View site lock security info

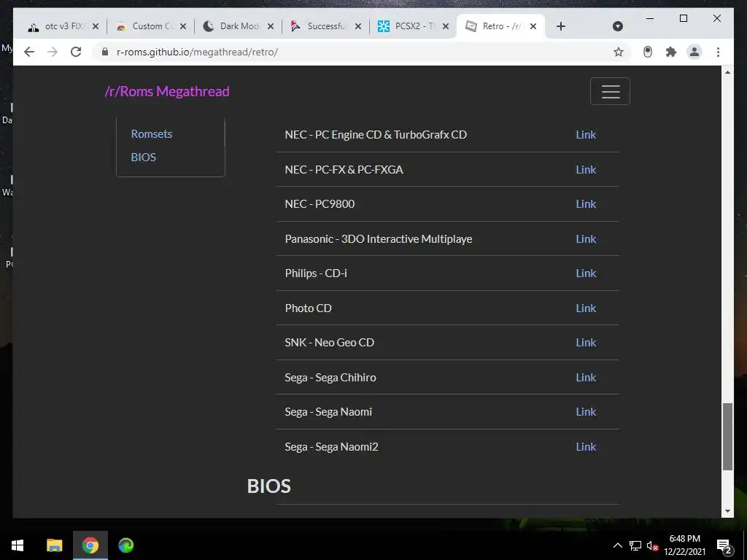(x=105, y=52)
